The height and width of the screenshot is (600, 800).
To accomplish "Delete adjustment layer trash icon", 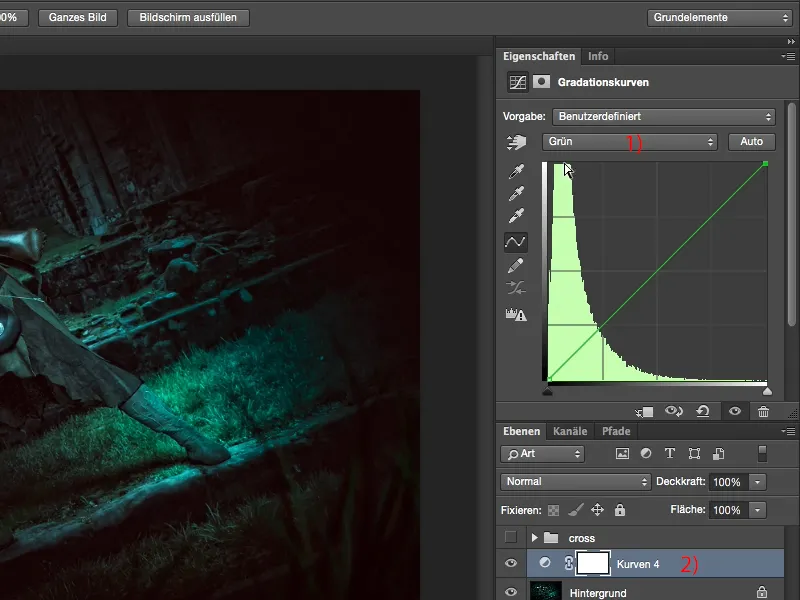I will 763,411.
